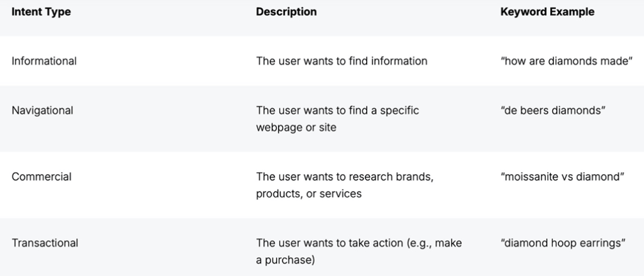Select the Commercial intent cell
Viewport: 644px width, 276px height.
tap(42, 177)
